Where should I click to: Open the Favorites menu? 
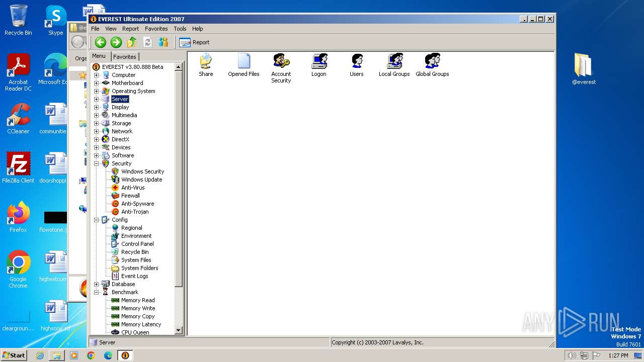156,29
